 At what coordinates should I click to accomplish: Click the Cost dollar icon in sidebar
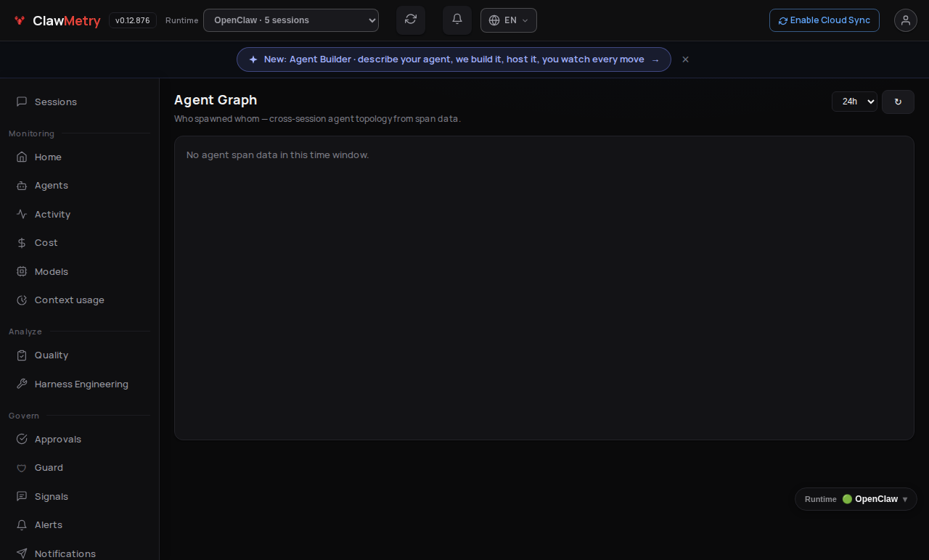22,243
